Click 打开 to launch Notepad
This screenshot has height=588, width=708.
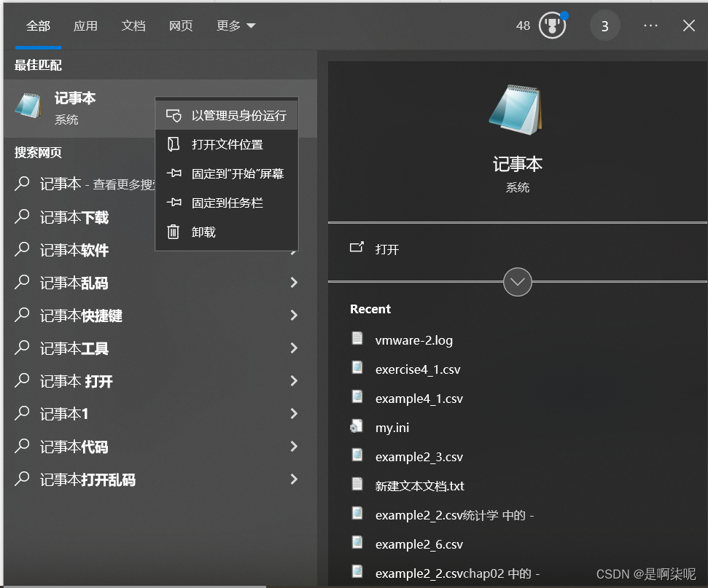pos(386,249)
